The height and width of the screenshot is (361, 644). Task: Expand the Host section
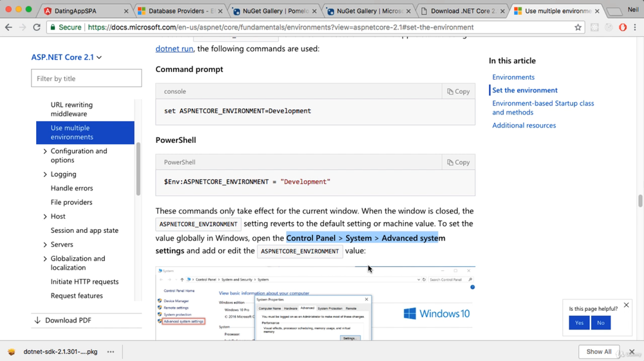pyautogui.click(x=45, y=217)
